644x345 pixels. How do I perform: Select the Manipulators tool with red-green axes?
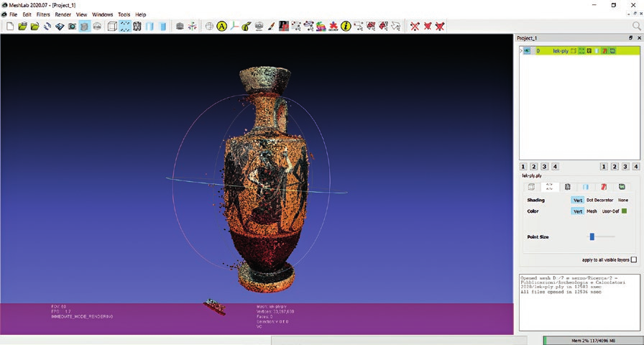click(x=234, y=27)
